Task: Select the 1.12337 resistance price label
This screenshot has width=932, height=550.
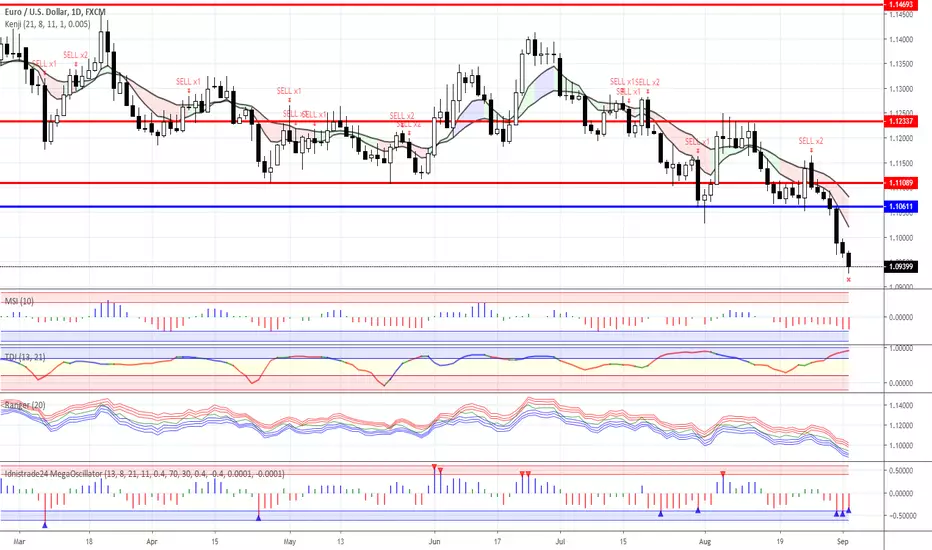Action: (x=900, y=121)
